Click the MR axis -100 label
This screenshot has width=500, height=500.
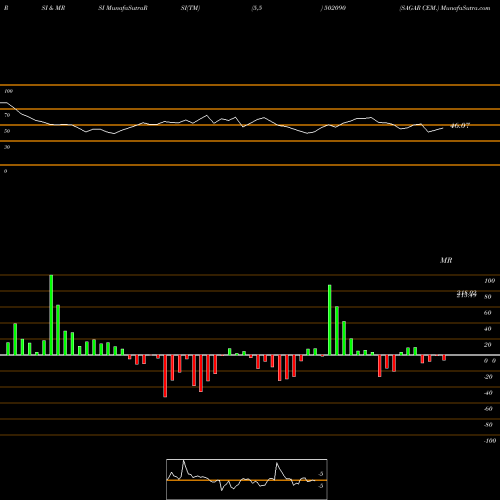click(x=489, y=441)
